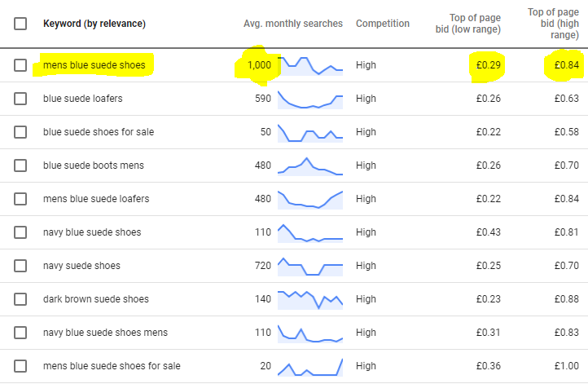
Task: Check the blue suede loafers row checkbox
Action: click(20, 99)
